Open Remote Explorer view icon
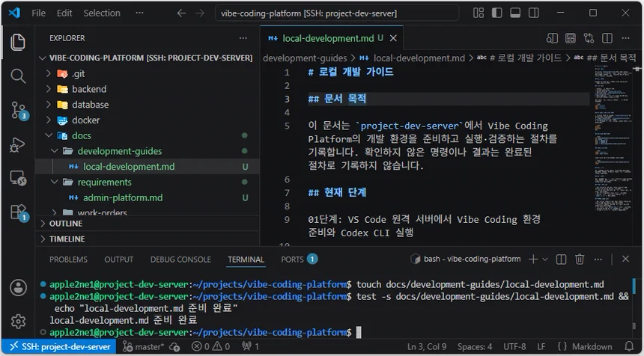 coord(18,179)
